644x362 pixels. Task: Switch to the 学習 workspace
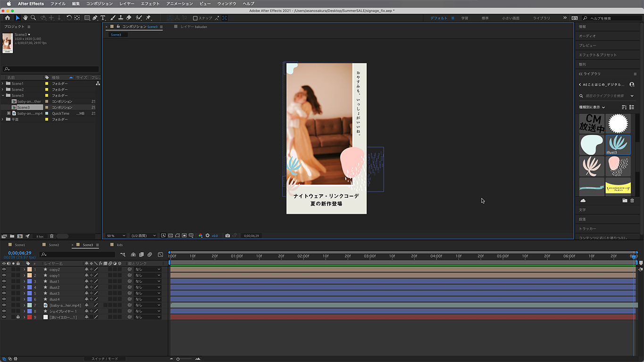(465, 18)
